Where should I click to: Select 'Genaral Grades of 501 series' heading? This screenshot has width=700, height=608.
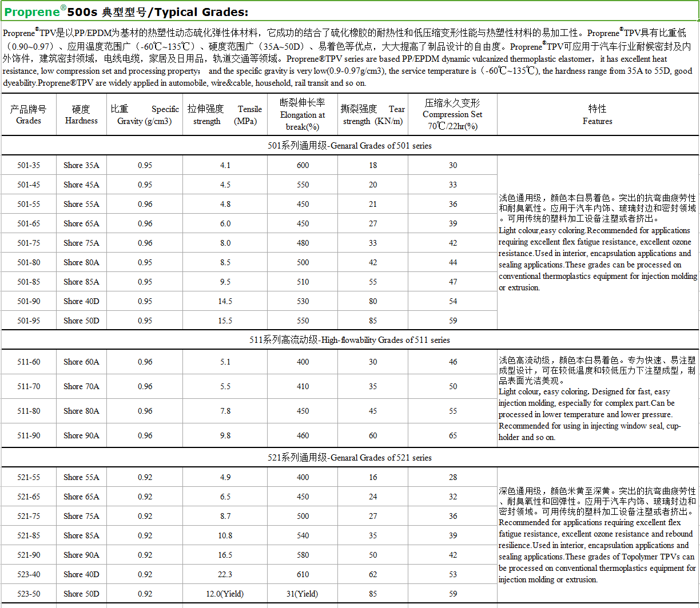349,146
